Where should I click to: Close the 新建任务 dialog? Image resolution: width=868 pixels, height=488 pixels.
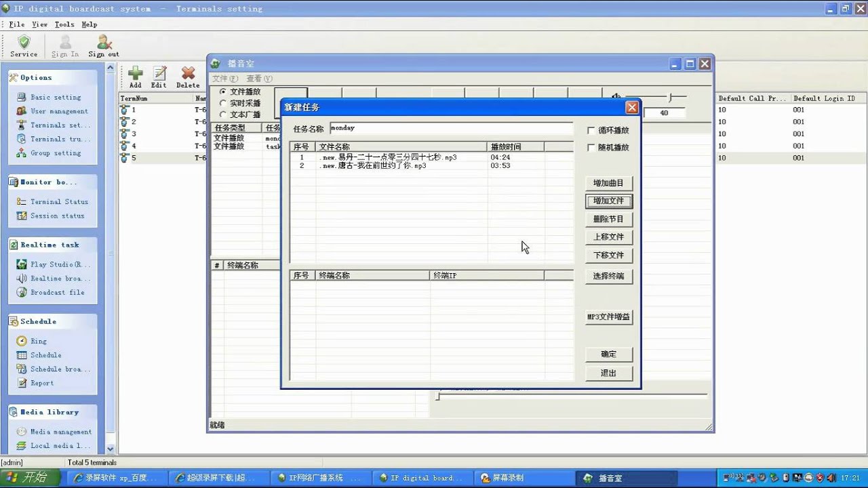[x=632, y=107]
